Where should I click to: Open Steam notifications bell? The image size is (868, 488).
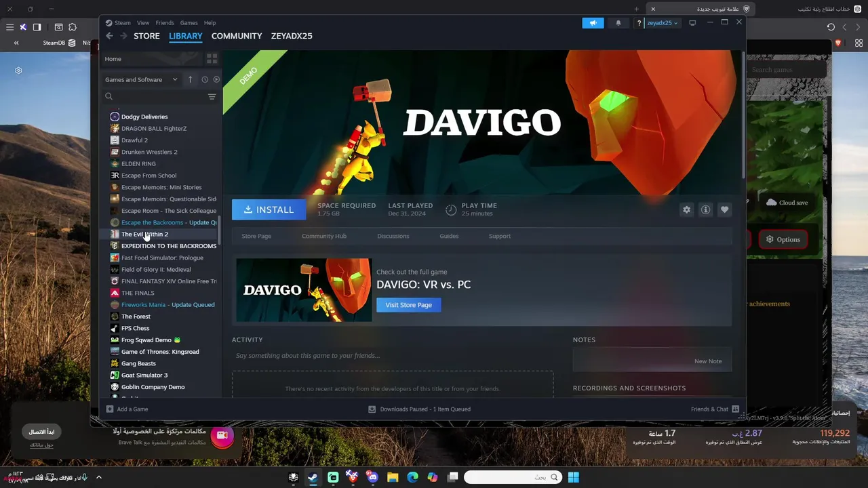click(x=618, y=22)
